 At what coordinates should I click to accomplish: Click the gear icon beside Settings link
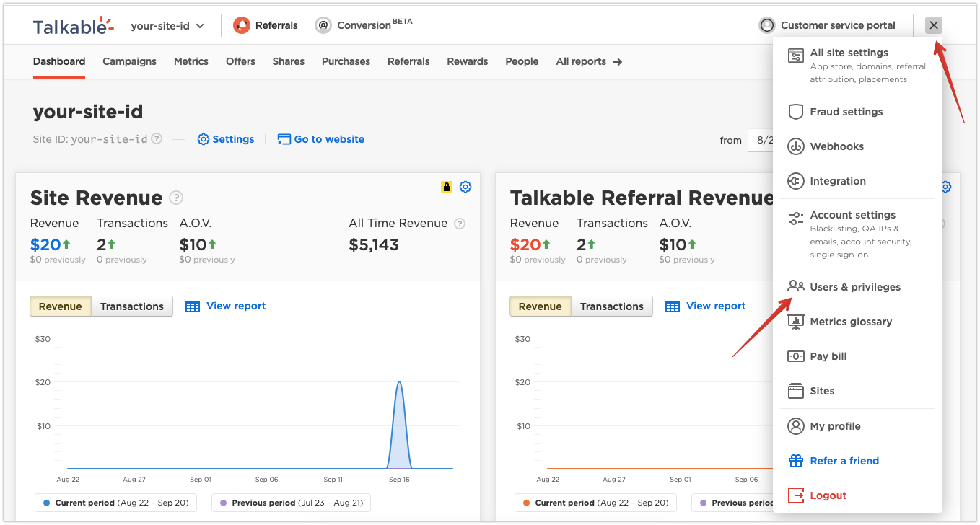click(204, 139)
